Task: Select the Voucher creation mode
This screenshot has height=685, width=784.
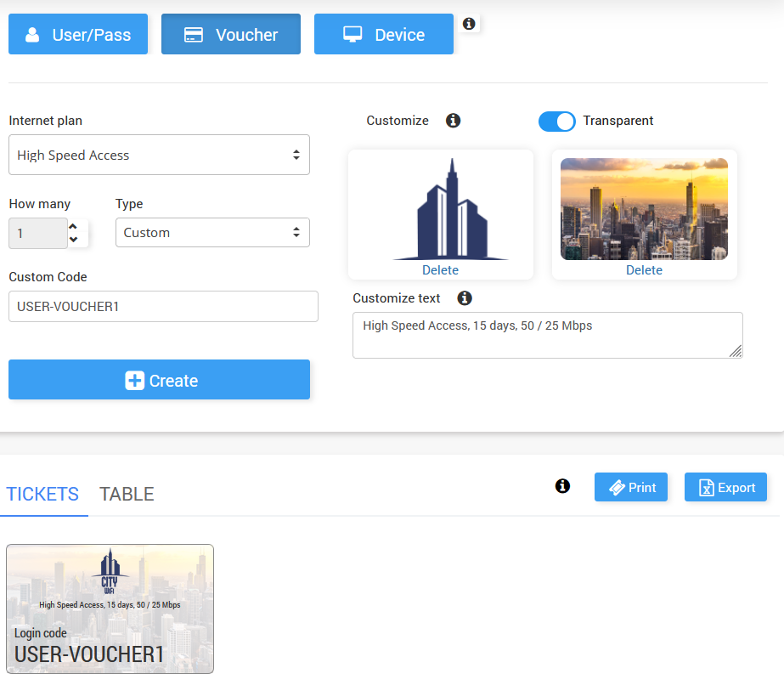Action: tap(231, 34)
